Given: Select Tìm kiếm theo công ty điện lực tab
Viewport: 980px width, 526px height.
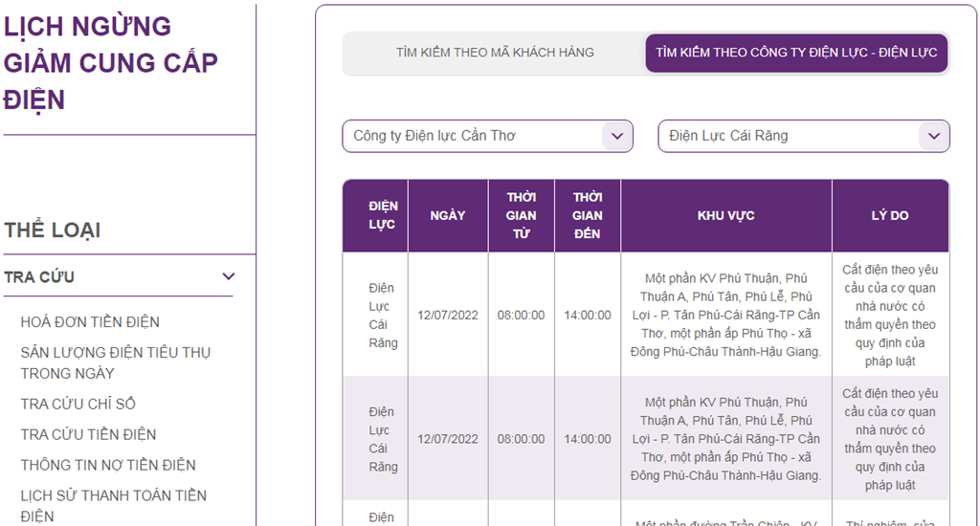Looking at the screenshot, I should 796,53.
